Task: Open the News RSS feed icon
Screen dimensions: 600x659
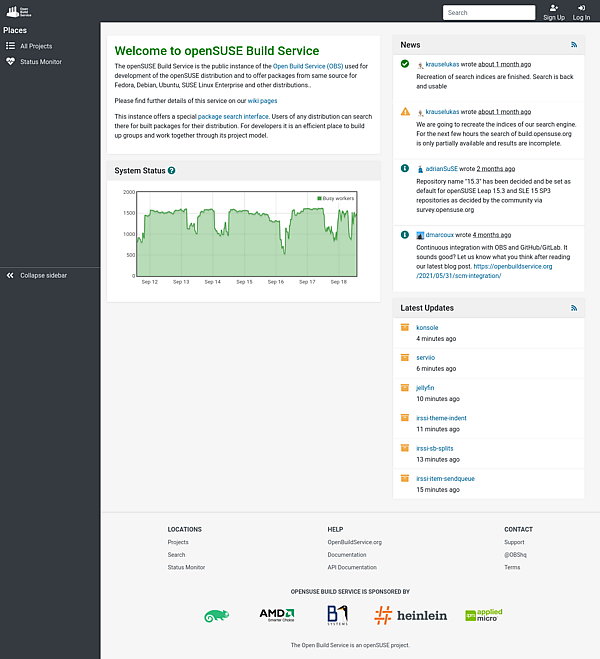Action: (574, 45)
